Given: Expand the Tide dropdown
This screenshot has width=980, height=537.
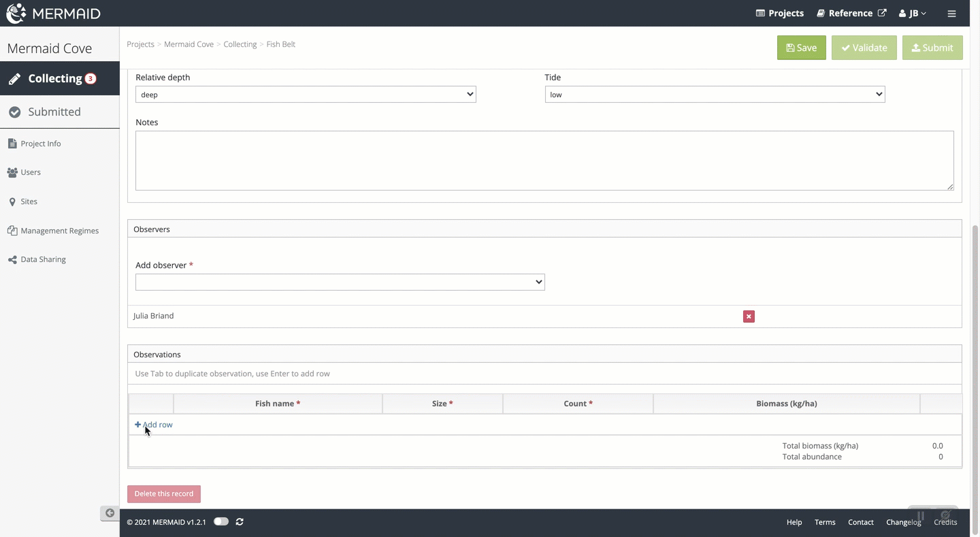Looking at the screenshot, I should tap(715, 95).
